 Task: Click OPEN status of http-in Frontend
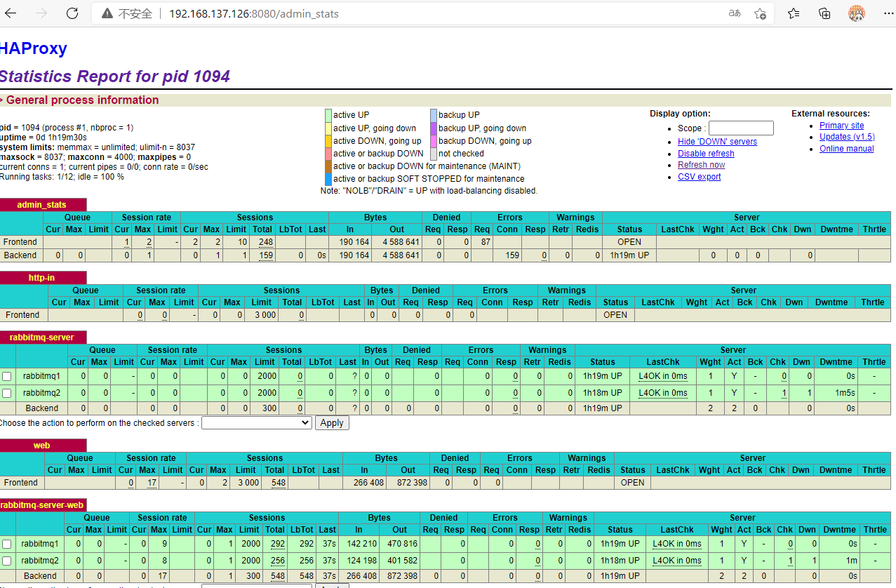pos(615,315)
